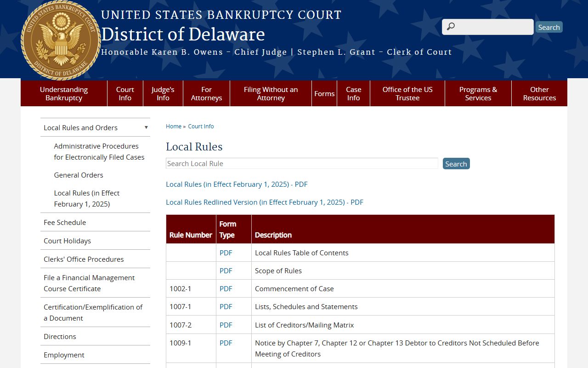Viewport: 588px width, 368px height.
Task: Open Local Rules (in Effect February 1, 2025) sidebar link
Action: point(87,198)
